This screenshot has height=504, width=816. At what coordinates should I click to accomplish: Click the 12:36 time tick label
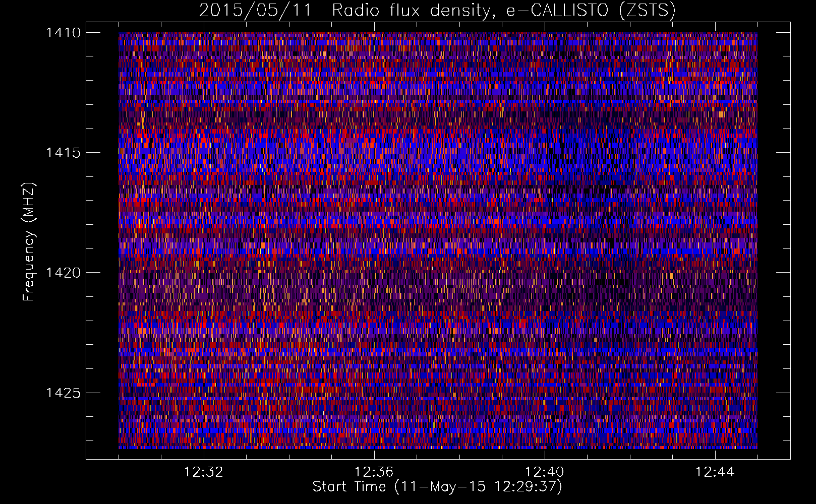[x=374, y=472]
